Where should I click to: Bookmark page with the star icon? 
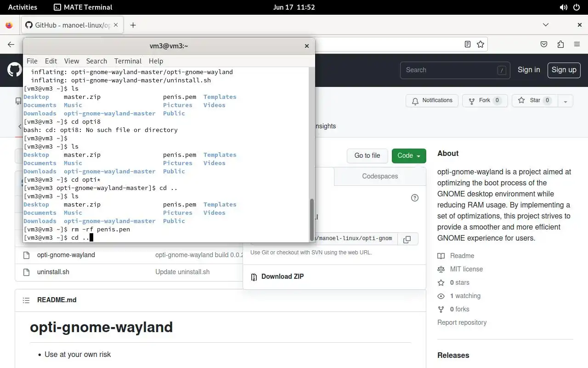click(x=481, y=44)
